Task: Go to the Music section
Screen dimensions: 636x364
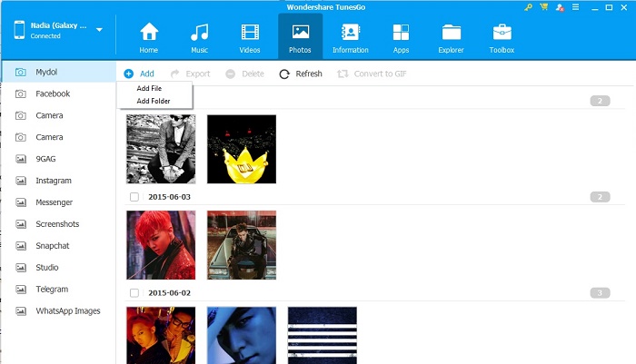Action: click(x=199, y=36)
